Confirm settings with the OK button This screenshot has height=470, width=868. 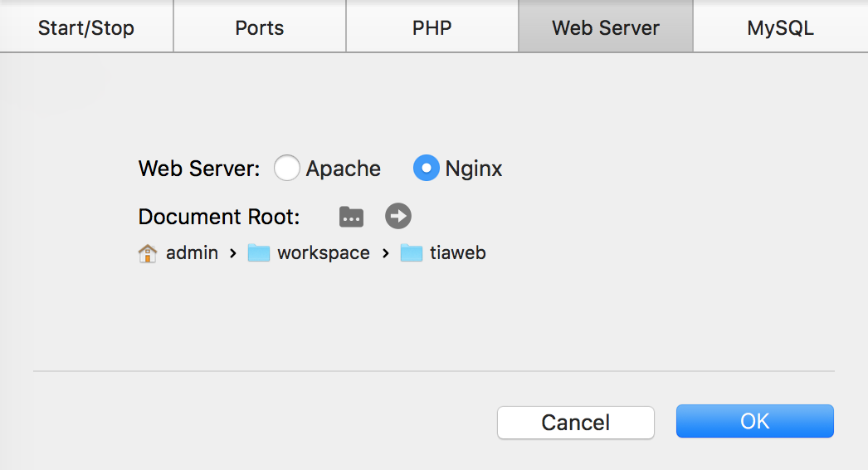(x=755, y=421)
